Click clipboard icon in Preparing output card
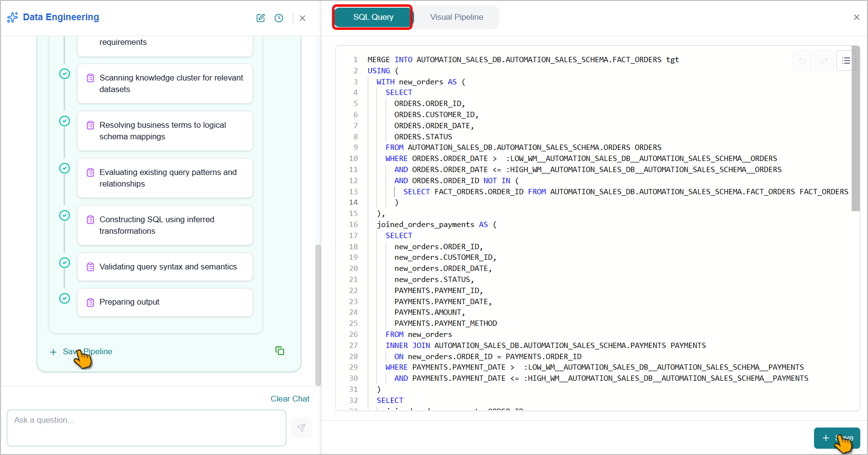Image resolution: width=868 pixels, height=455 pixels. coord(90,303)
